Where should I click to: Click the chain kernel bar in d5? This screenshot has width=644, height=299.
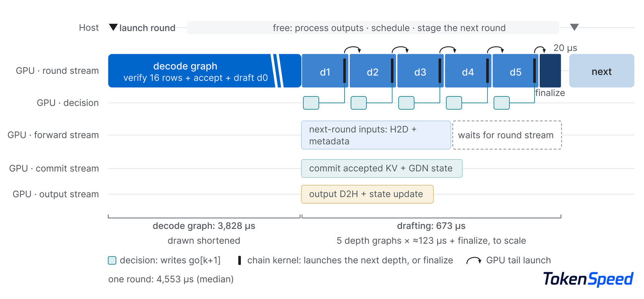(x=535, y=71)
